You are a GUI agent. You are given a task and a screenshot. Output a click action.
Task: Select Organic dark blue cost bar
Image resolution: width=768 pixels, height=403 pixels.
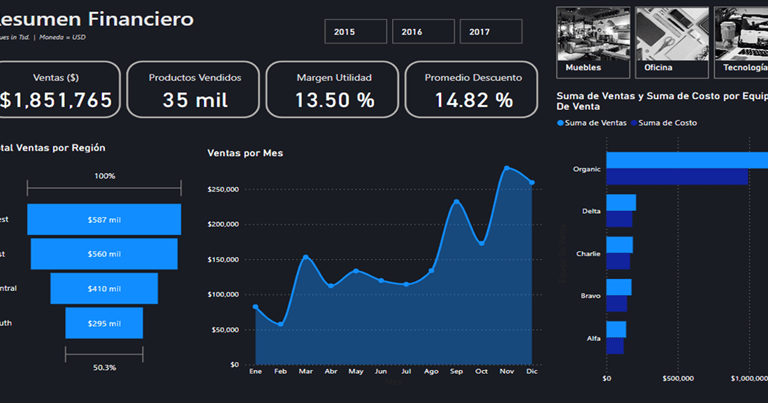pos(677,177)
